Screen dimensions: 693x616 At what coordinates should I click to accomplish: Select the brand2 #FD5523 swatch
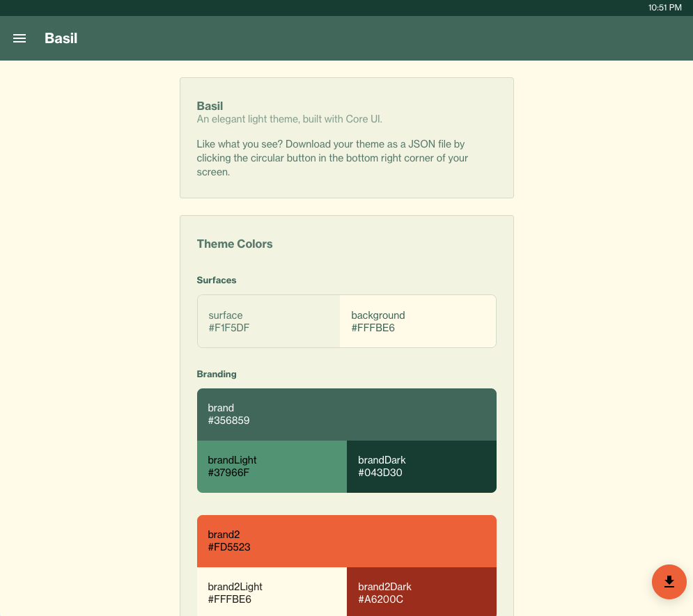tap(347, 541)
